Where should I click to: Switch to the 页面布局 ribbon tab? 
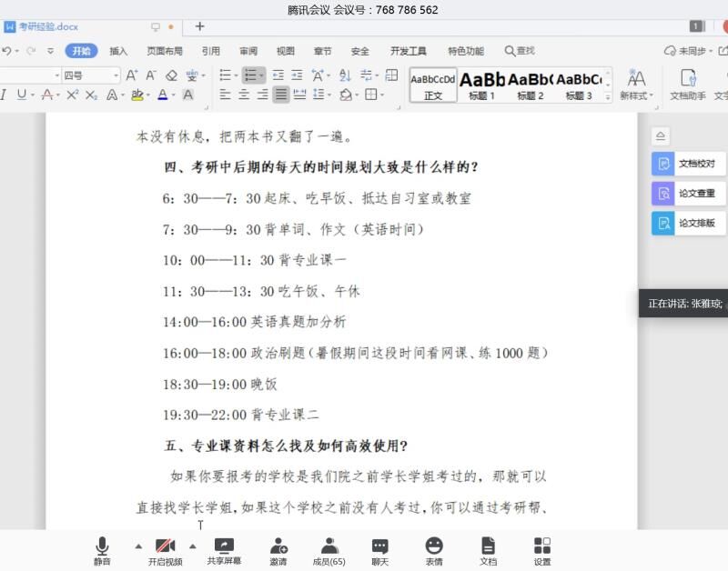click(x=165, y=51)
